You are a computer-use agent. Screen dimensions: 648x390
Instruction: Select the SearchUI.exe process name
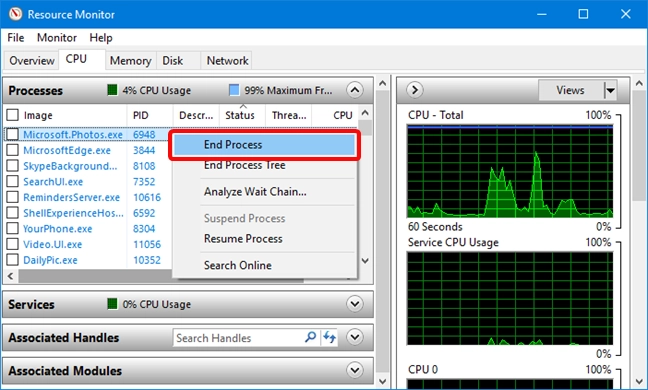[53, 182]
